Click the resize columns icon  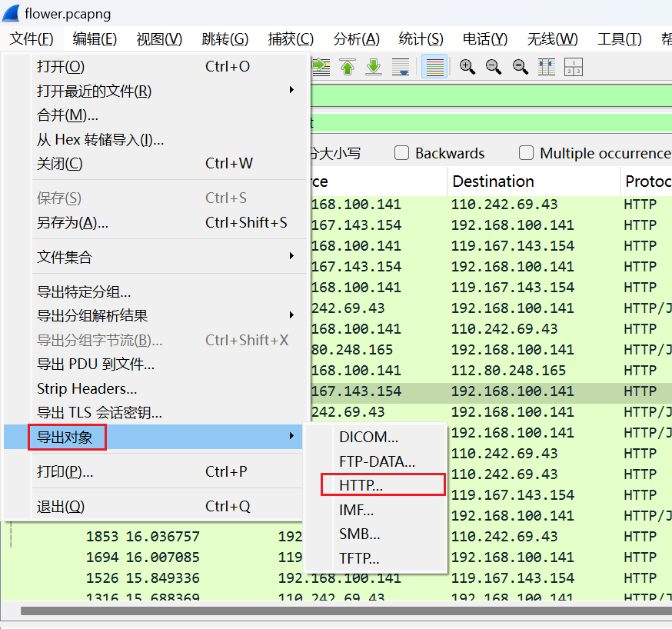pos(547,68)
